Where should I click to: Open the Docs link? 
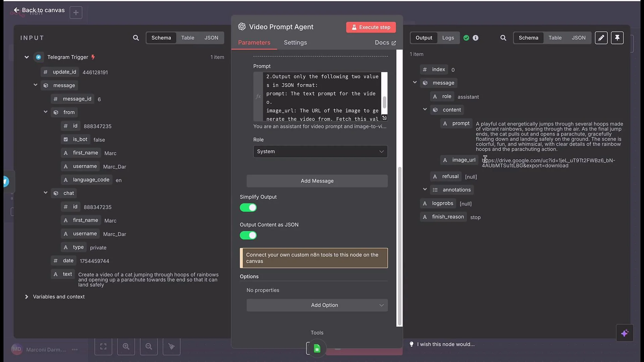(385, 43)
